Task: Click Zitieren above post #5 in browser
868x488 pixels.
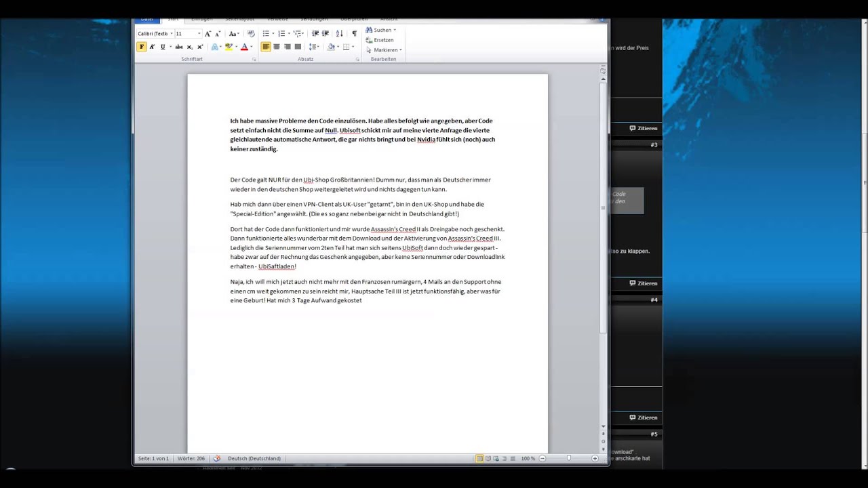Action: point(644,418)
